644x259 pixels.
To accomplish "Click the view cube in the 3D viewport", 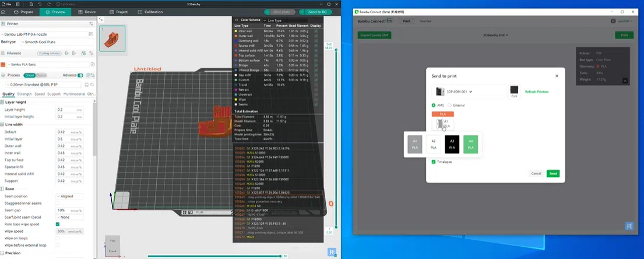I will tap(112, 246).
